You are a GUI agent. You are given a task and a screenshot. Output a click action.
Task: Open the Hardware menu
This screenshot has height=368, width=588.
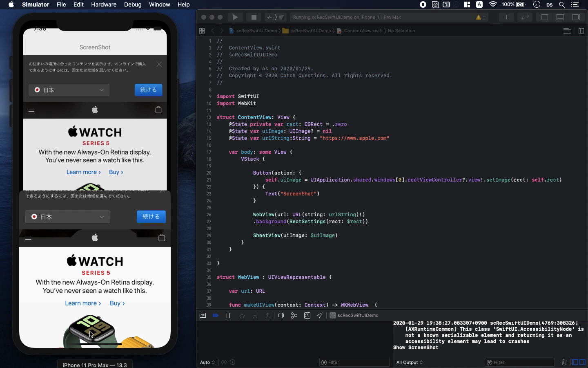(x=104, y=4)
